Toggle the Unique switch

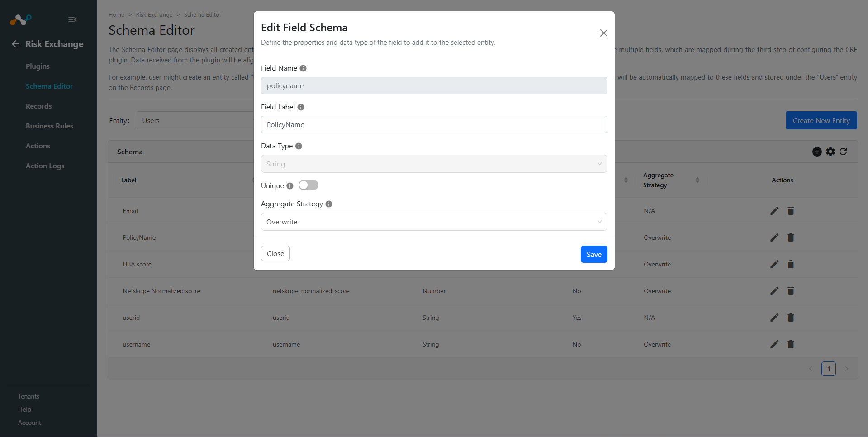point(308,185)
